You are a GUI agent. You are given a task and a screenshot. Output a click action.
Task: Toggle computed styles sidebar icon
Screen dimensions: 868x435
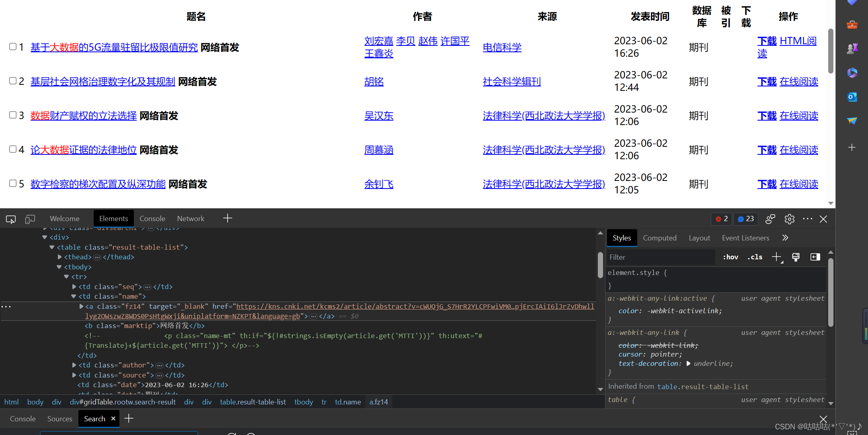[x=815, y=257]
